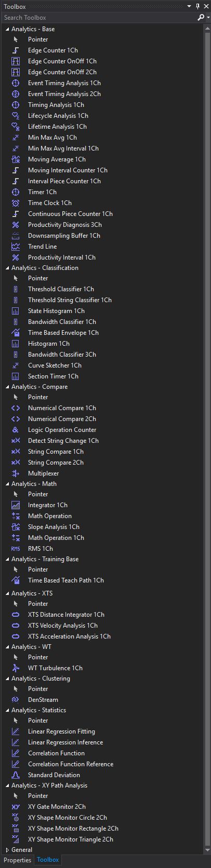This screenshot has height=868, width=211.
Task: Click the Toolbox vertical scrollbar
Action: click(x=208, y=438)
